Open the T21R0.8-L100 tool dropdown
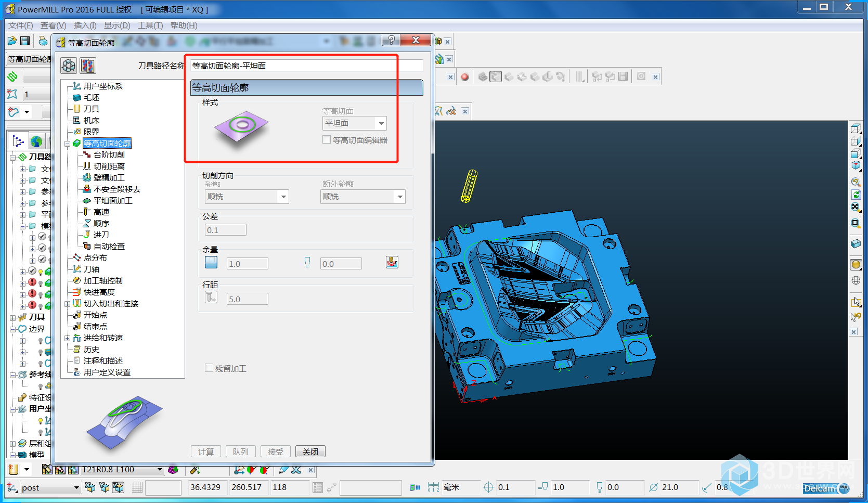 (160, 470)
